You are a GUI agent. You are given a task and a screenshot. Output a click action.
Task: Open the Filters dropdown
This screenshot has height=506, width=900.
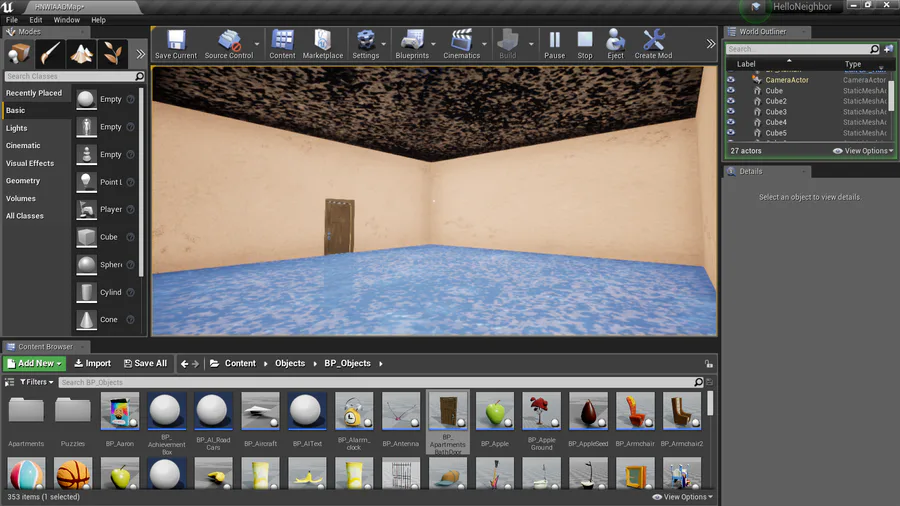(37, 382)
